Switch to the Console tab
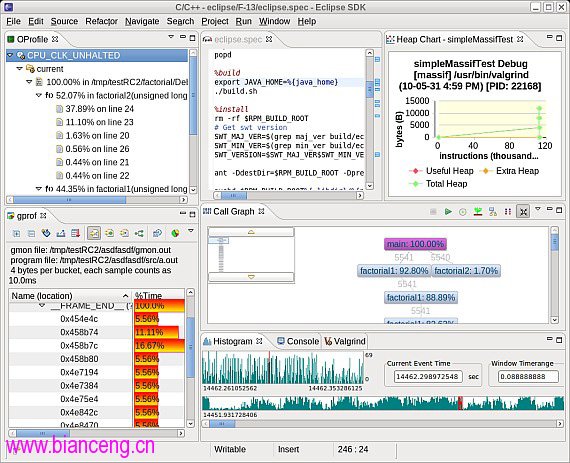Image resolution: width=570 pixels, height=463 pixels. (x=298, y=341)
